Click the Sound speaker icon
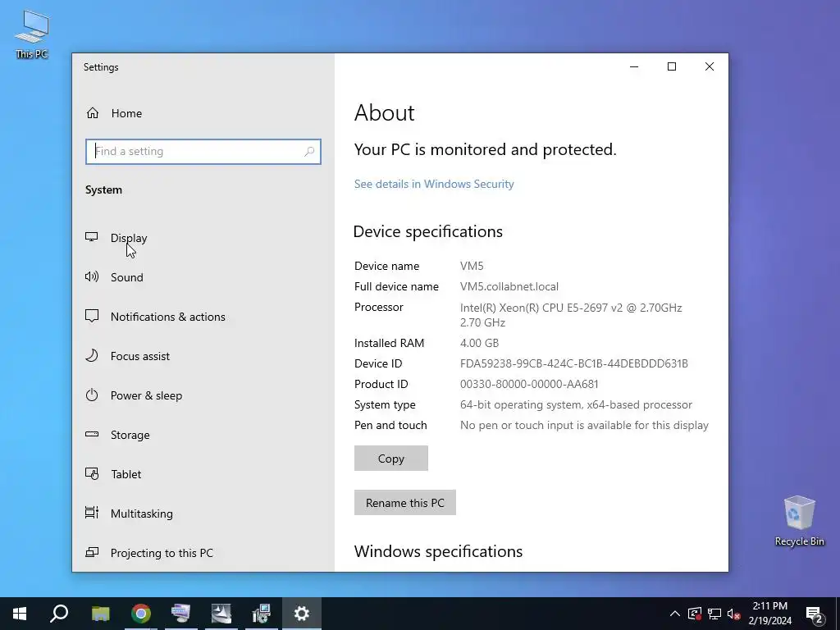This screenshot has height=630, width=840. pyautogui.click(x=92, y=276)
